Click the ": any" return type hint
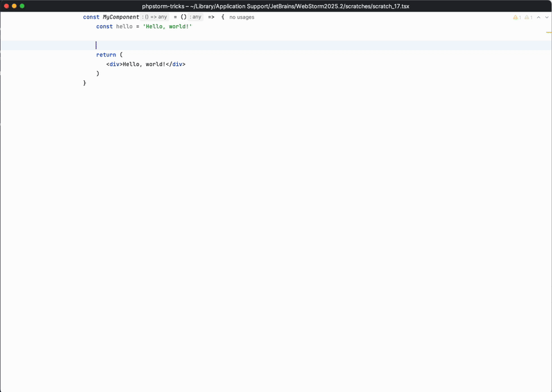The width and height of the screenshot is (552, 392). tap(196, 17)
